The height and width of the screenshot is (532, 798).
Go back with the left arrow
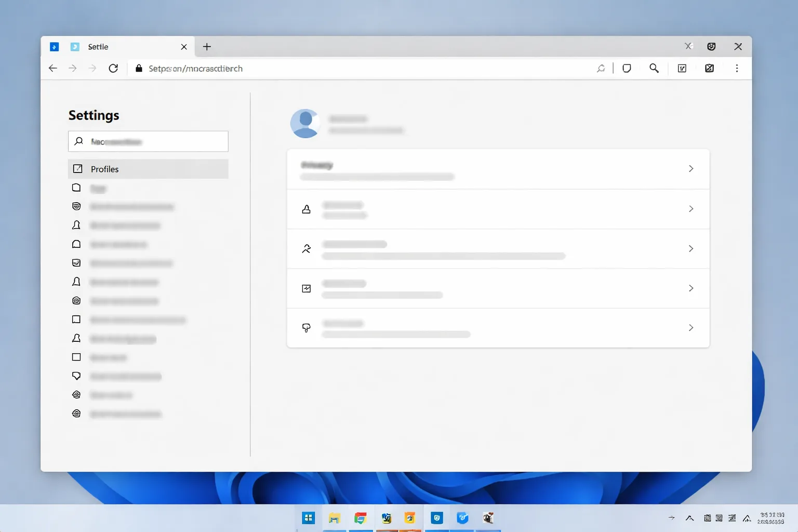point(52,68)
